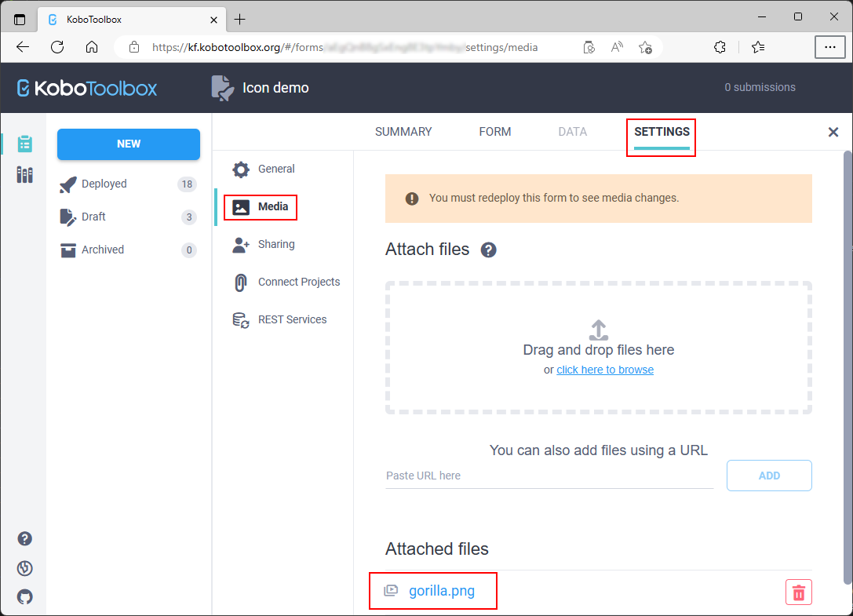
Task: Click the Paste URL here field
Action: [x=549, y=476]
